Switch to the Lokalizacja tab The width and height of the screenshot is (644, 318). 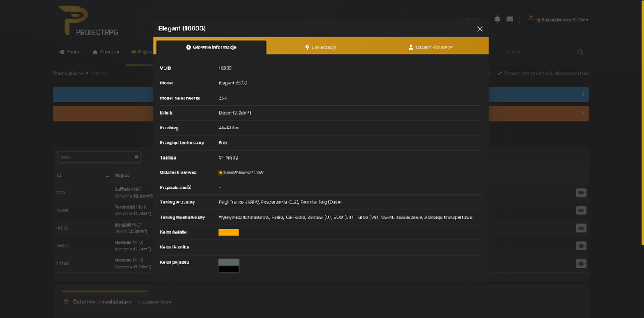click(321, 47)
